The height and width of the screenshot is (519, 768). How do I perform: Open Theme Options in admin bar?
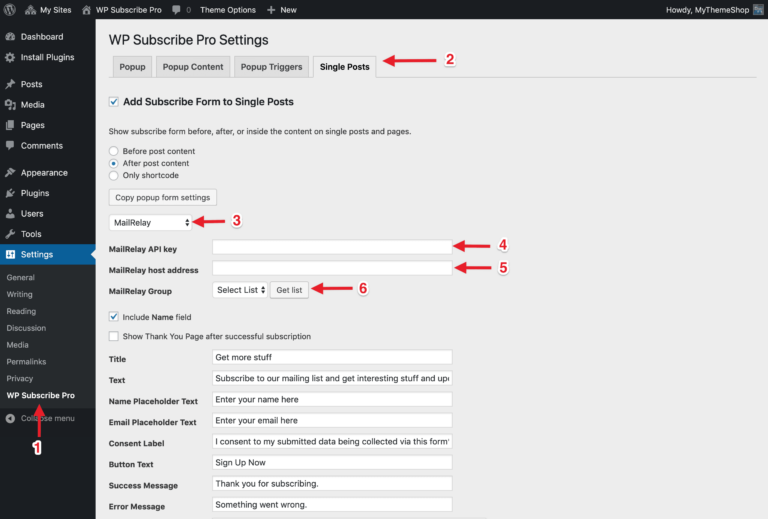click(228, 10)
